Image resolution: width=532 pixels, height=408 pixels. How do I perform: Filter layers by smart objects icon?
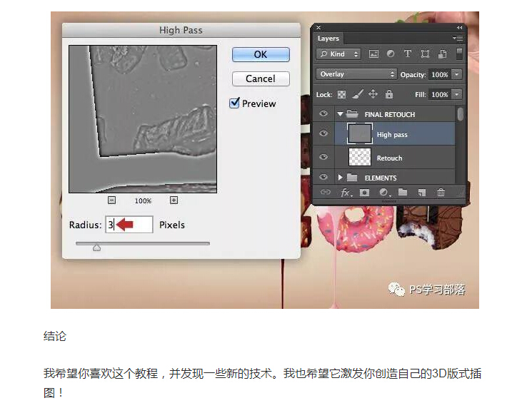coord(442,54)
